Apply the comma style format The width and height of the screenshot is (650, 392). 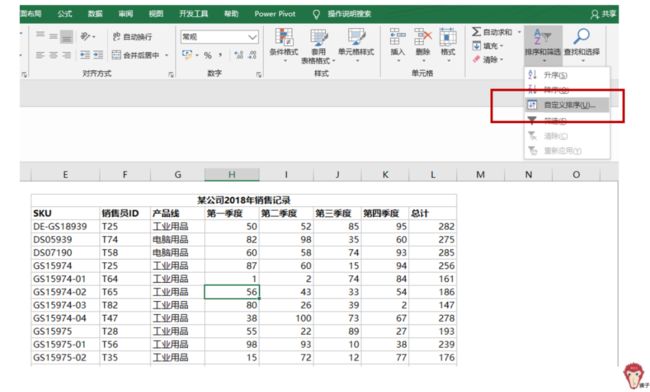pos(220,55)
